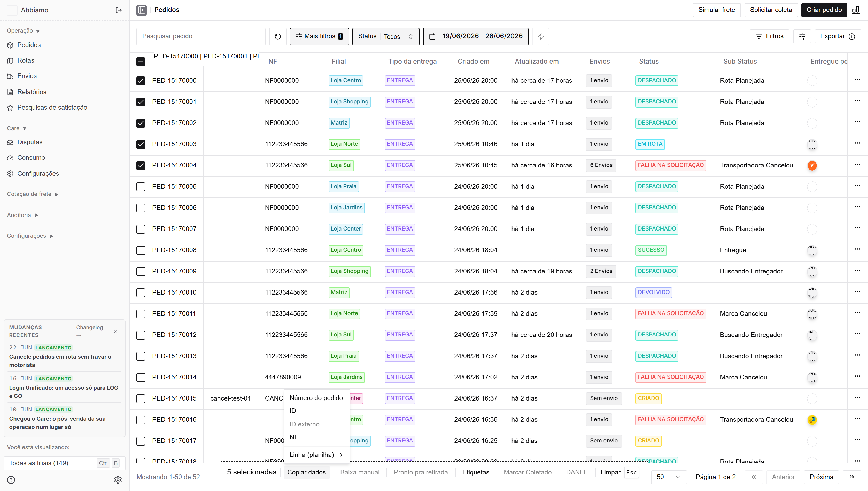This screenshot has height=491, width=868.
Task: Open the Status Todos dropdown
Action: pyautogui.click(x=386, y=36)
